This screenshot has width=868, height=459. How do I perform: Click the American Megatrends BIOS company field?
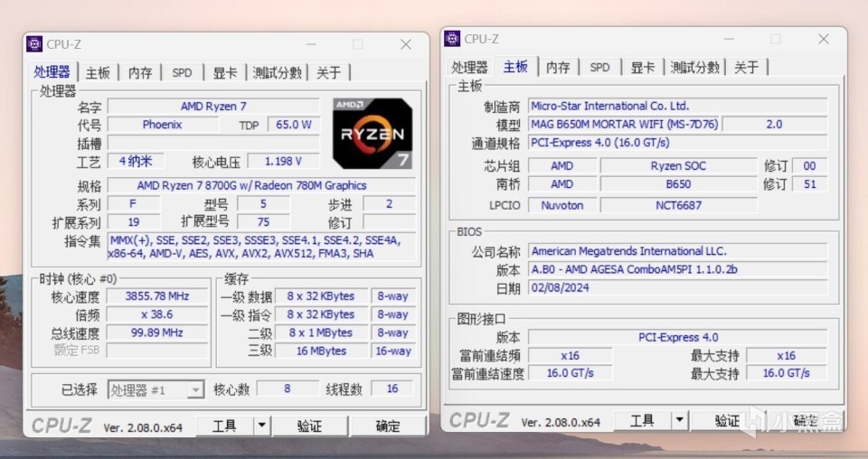[x=677, y=251]
